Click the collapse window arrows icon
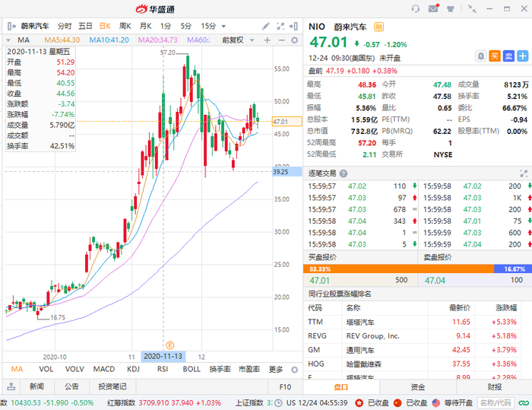The height and width of the screenshot is (410, 532). point(472,9)
